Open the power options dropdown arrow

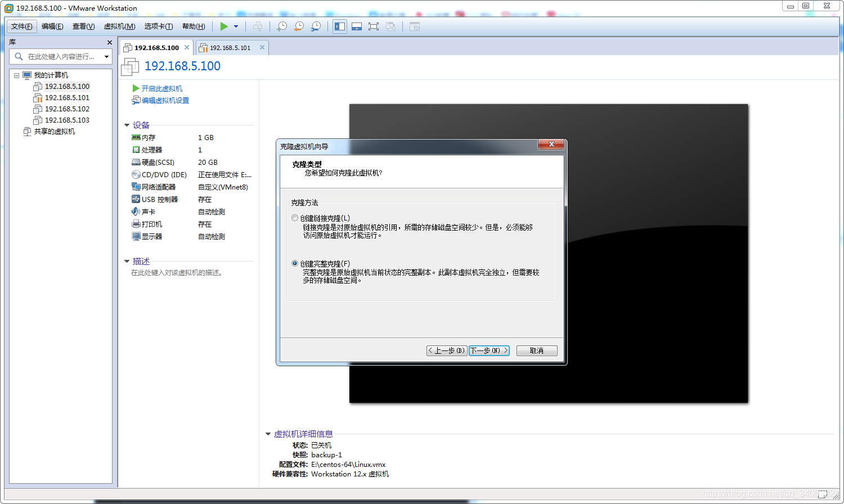(236, 26)
